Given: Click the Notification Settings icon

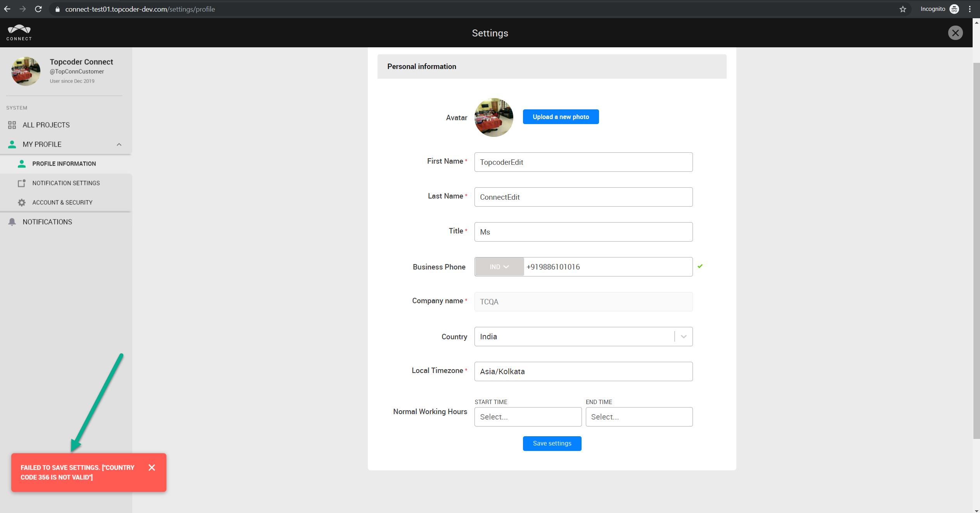Looking at the screenshot, I should point(22,183).
